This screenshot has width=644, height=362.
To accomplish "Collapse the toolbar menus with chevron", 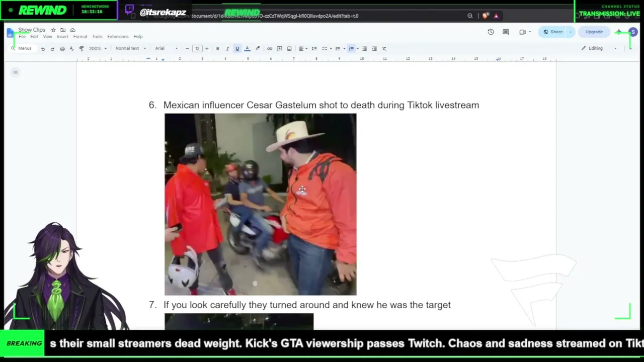I will [630, 48].
